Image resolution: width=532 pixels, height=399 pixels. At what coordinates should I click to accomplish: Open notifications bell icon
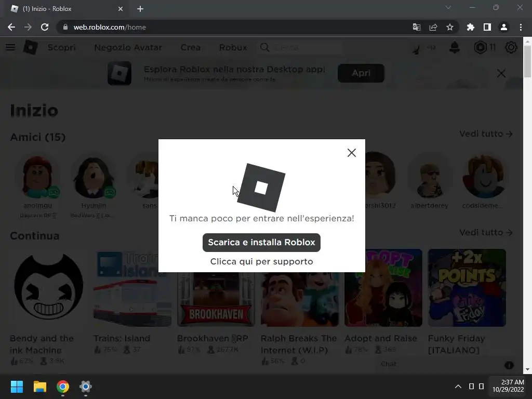[454, 47]
